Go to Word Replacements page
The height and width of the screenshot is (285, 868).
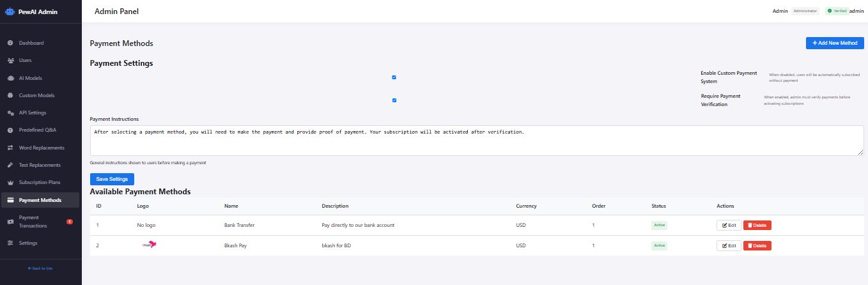(42, 148)
